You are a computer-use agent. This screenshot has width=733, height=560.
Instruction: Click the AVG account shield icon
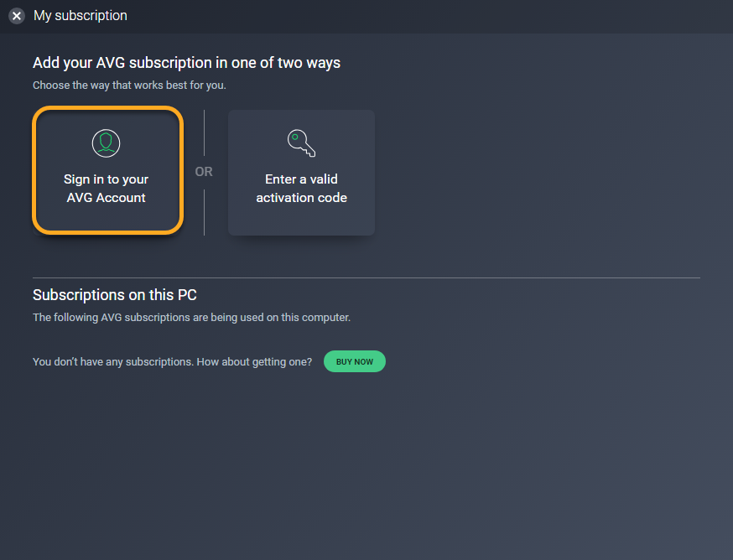(x=107, y=143)
